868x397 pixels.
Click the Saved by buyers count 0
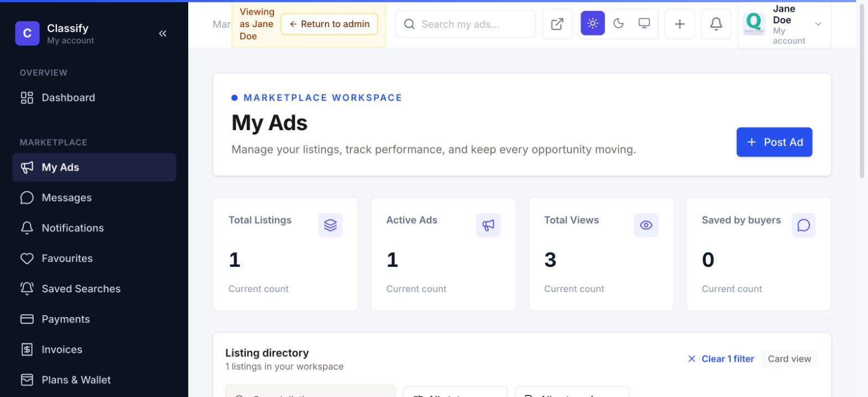(x=708, y=260)
